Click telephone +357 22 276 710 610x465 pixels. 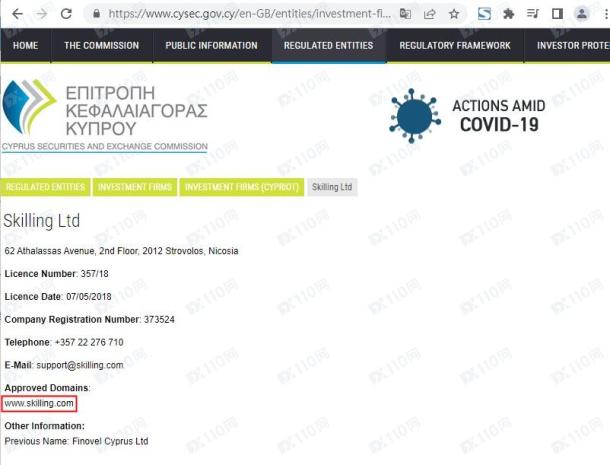[x=89, y=342]
